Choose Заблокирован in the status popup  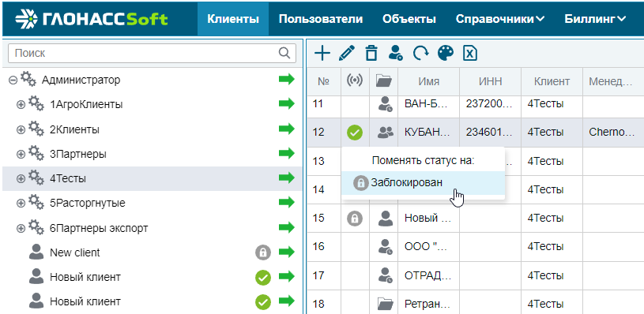pyautogui.click(x=423, y=183)
